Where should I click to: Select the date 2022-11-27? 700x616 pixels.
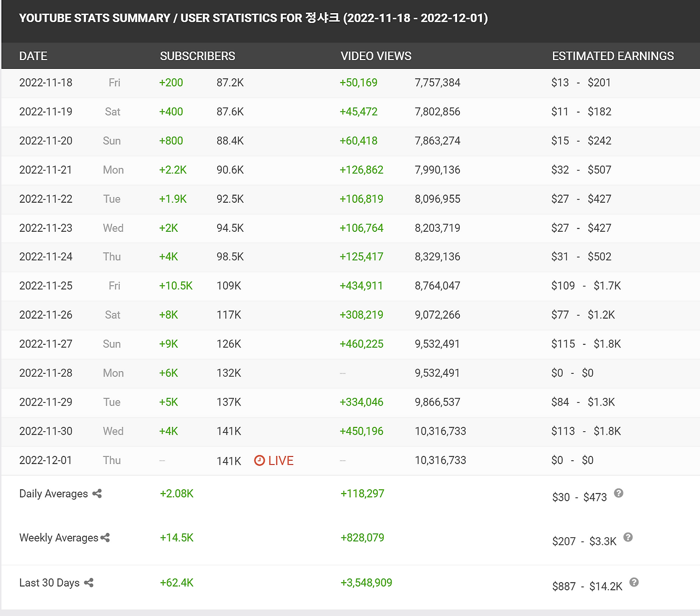point(46,344)
